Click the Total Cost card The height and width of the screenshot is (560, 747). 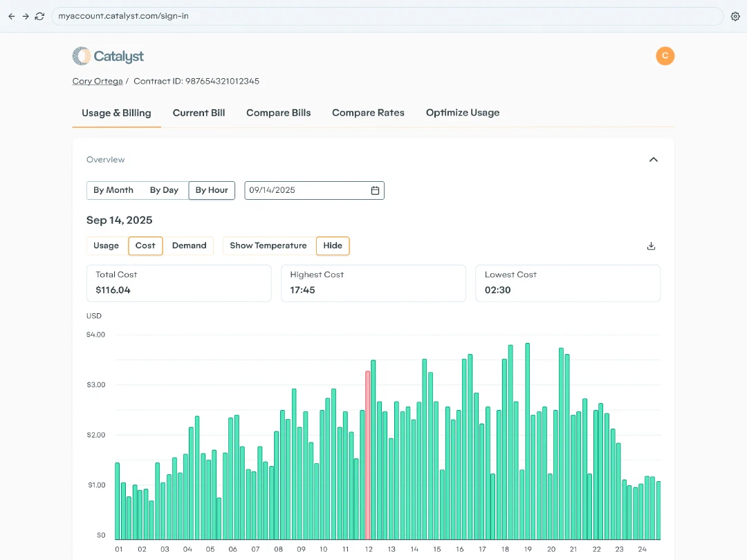point(179,283)
